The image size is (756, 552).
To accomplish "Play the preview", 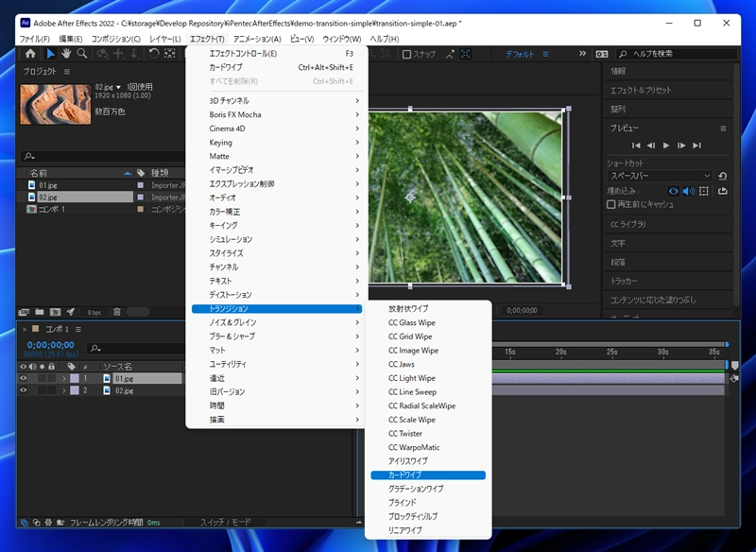I will coord(666,146).
